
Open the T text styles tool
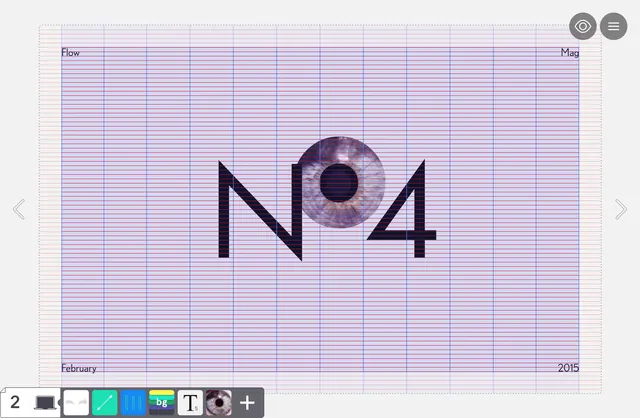point(190,403)
